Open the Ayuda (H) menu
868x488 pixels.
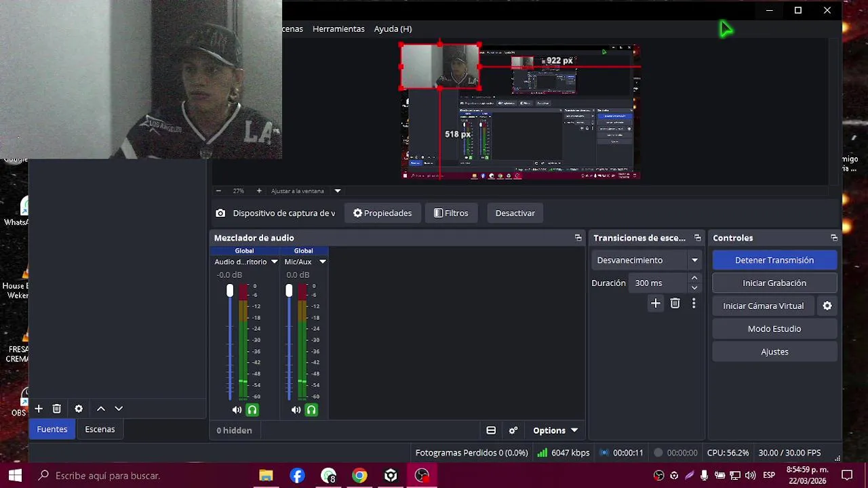393,28
